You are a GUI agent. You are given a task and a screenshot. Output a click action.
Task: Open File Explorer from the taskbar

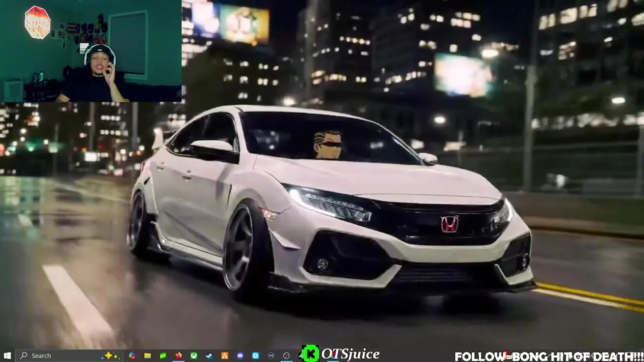147,355
